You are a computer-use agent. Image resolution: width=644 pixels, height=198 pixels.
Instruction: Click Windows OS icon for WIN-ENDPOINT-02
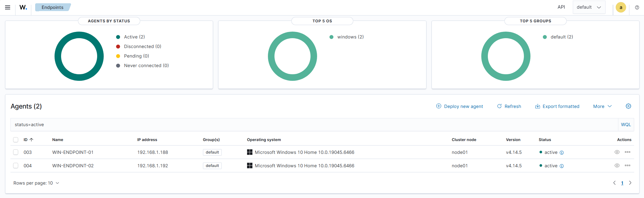[x=250, y=165]
